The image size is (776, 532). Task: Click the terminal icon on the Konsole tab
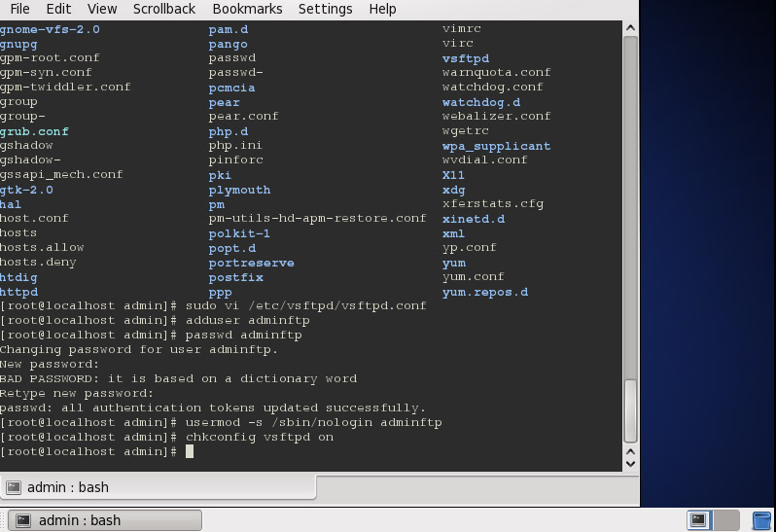pyautogui.click(x=14, y=487)
